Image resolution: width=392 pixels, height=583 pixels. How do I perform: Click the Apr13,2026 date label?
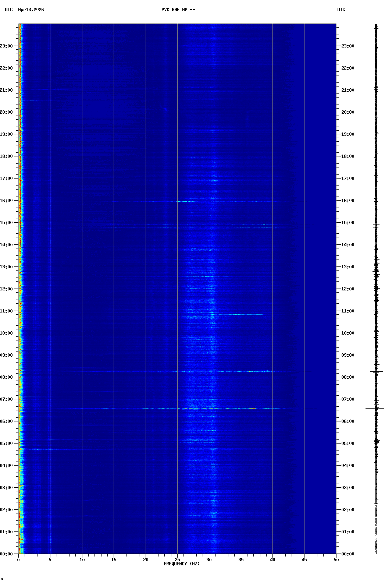[31, 10]
